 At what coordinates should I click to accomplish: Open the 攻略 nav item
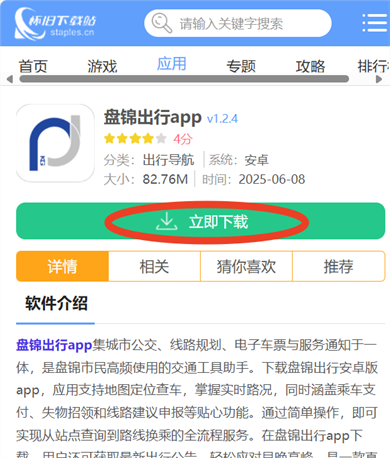(x=310, y=66)
